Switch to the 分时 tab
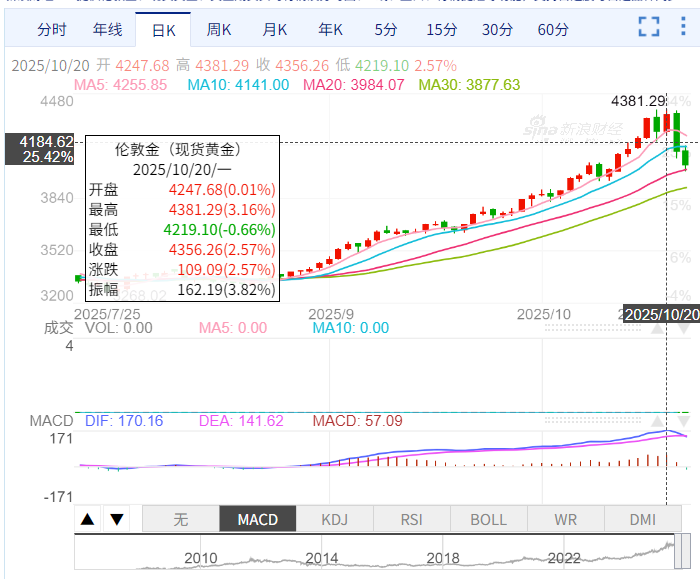 click(x=52, y=30)
